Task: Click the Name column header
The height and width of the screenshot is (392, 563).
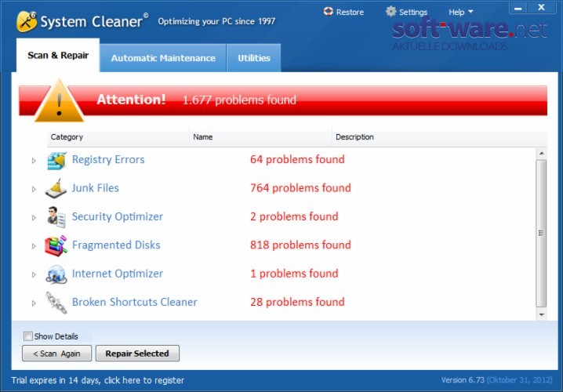Action: (x=260, y=136)
